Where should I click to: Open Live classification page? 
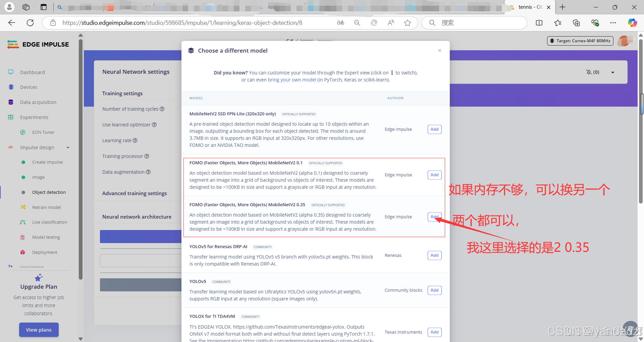[x=50, y=222]
